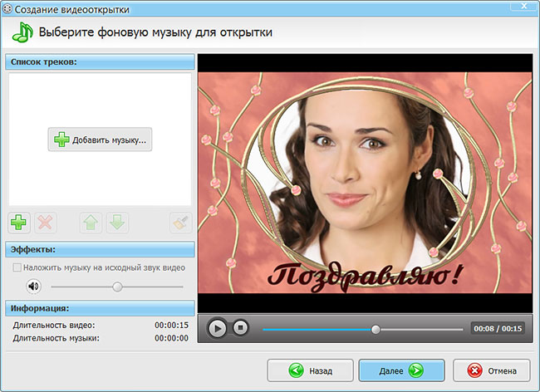This screenshot has height=392, width=540.
Task: Click the Длительность музыки label
Action: pyautogui.click(x=56, y=338)
